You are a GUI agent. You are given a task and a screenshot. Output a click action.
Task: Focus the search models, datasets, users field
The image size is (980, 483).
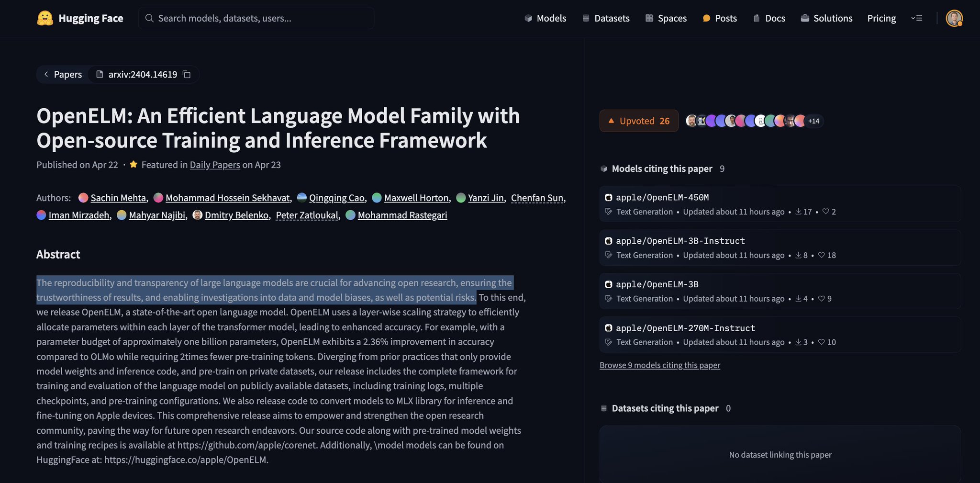pos(256,18)
